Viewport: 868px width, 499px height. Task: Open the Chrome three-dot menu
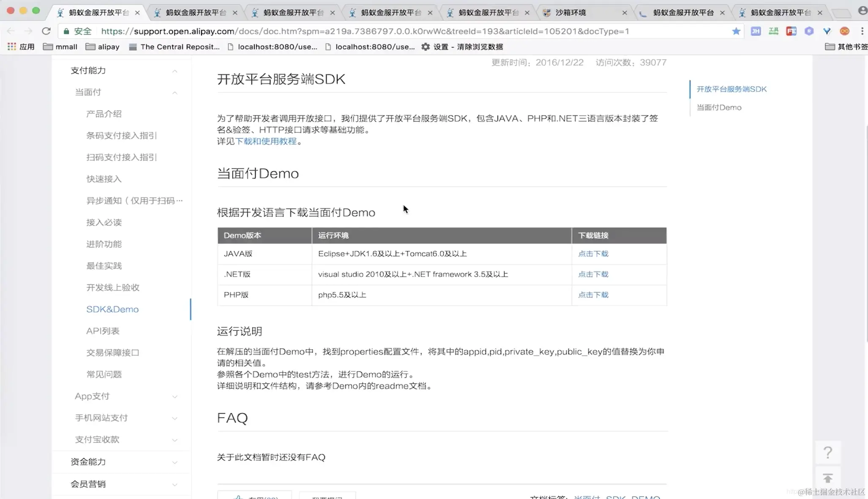click(x=862, y=31)
